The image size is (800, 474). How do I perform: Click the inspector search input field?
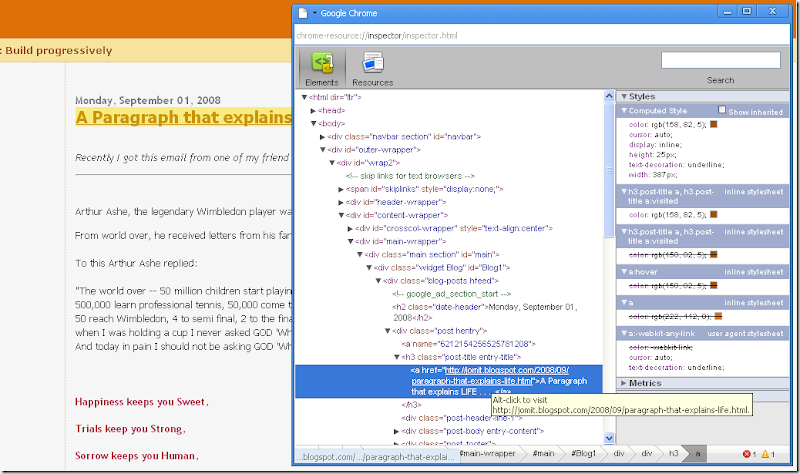tap(720, 61)
